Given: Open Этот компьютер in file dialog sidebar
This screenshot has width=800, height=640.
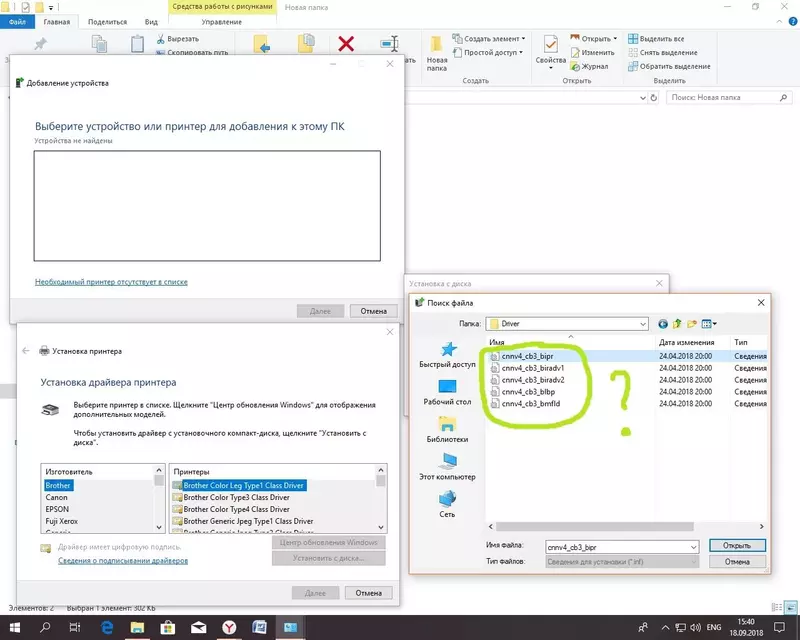Looking at the screenshot, I should 447,467.
